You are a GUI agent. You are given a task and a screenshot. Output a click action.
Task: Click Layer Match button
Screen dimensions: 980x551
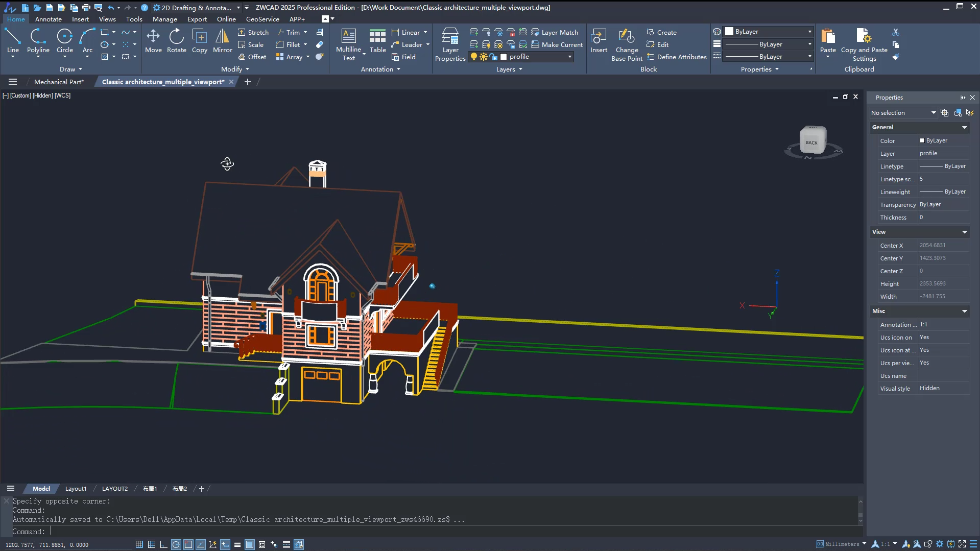555,32
